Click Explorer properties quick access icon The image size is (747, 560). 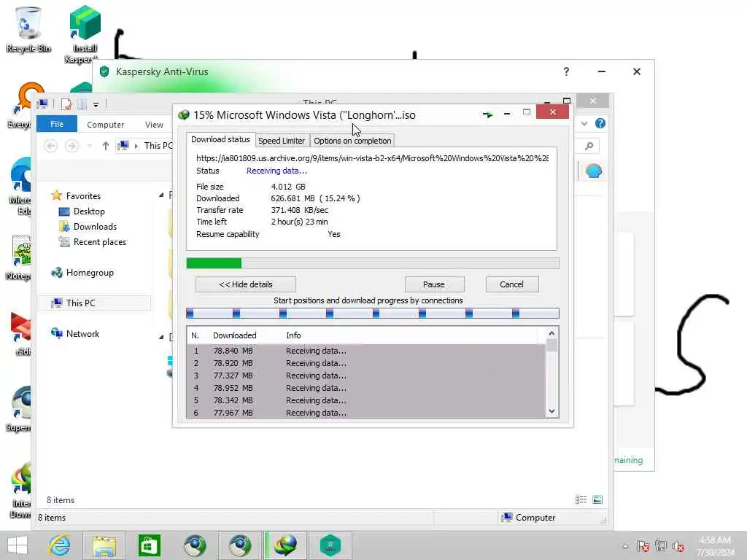[x=66, y=104]
